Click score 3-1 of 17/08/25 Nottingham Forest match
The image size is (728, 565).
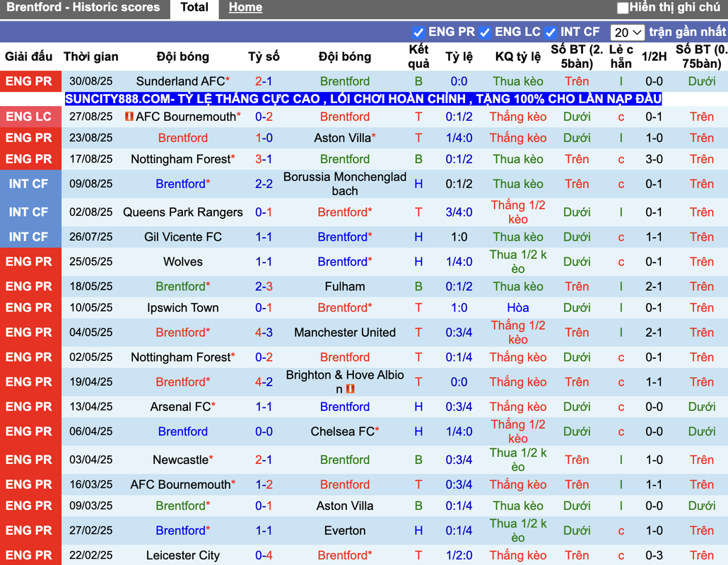pyautogui.click(x=264, y=159)
